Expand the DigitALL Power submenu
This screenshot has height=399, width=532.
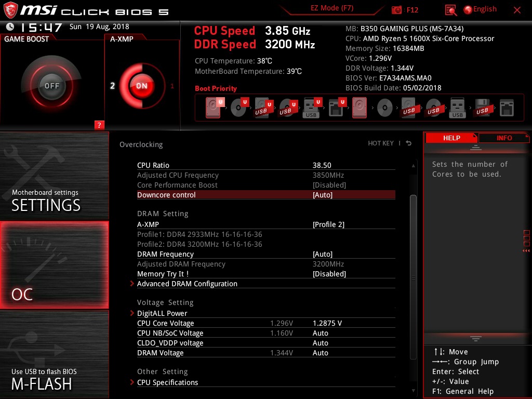(x=266, y=313)
